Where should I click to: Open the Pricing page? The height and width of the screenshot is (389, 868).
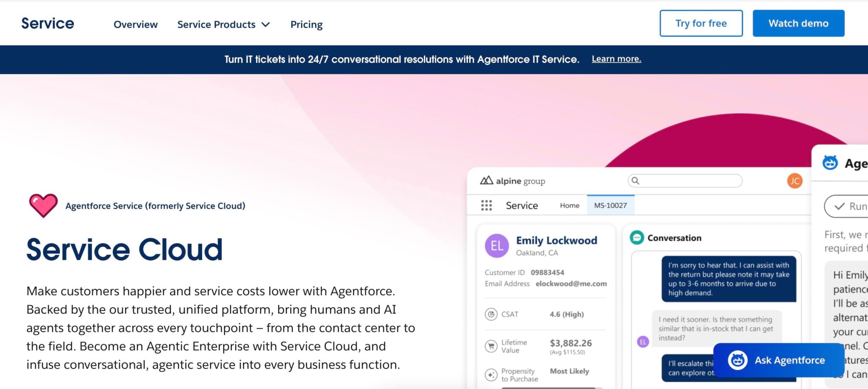(306, 24)
